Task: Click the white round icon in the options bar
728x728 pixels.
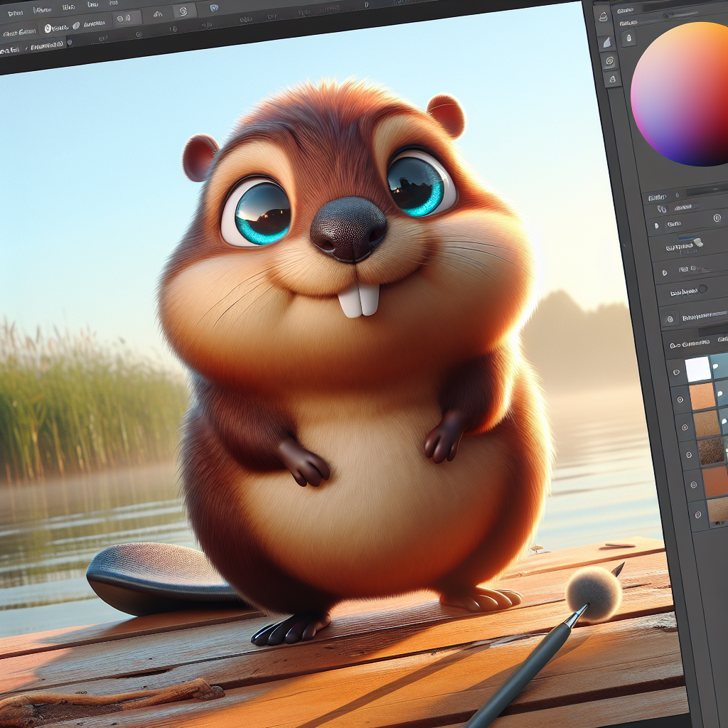Action: click(x=48, y=28)
